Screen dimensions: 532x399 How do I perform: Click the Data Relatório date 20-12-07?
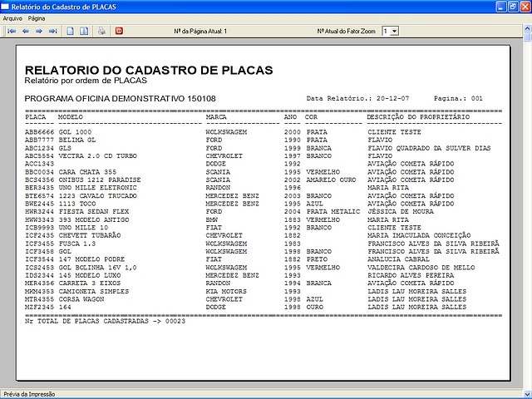click(392, 98)
